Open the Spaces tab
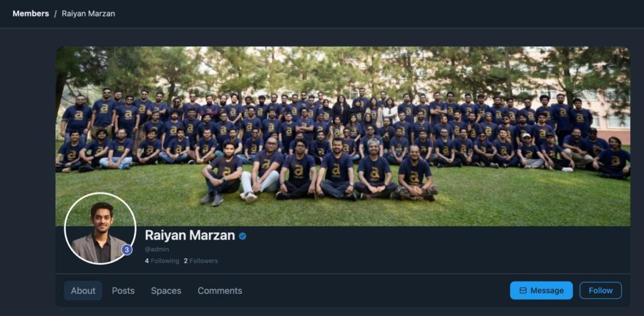 click(x=166, y=291)
